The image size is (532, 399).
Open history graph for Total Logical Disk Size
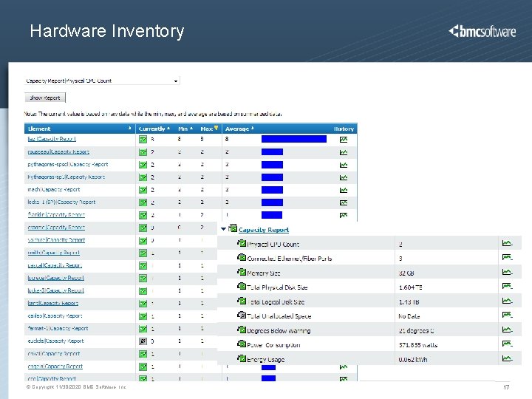click(x=507, y=301)
